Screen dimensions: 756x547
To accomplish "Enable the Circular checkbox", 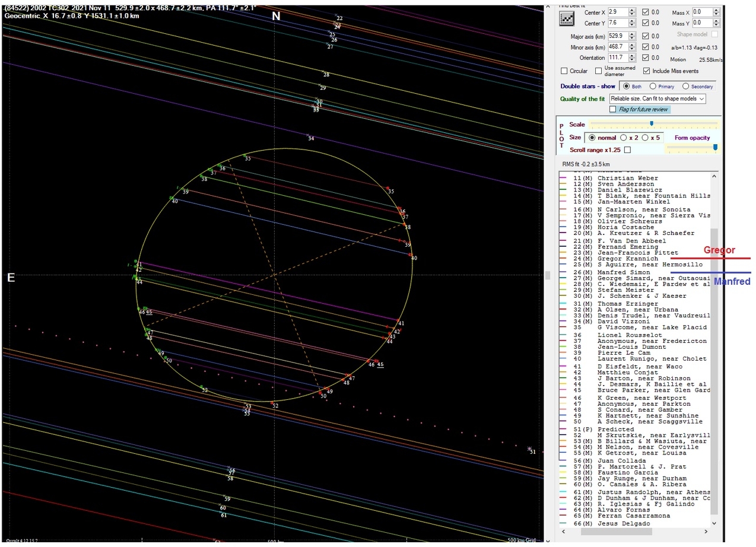I will tap(564, 71).
